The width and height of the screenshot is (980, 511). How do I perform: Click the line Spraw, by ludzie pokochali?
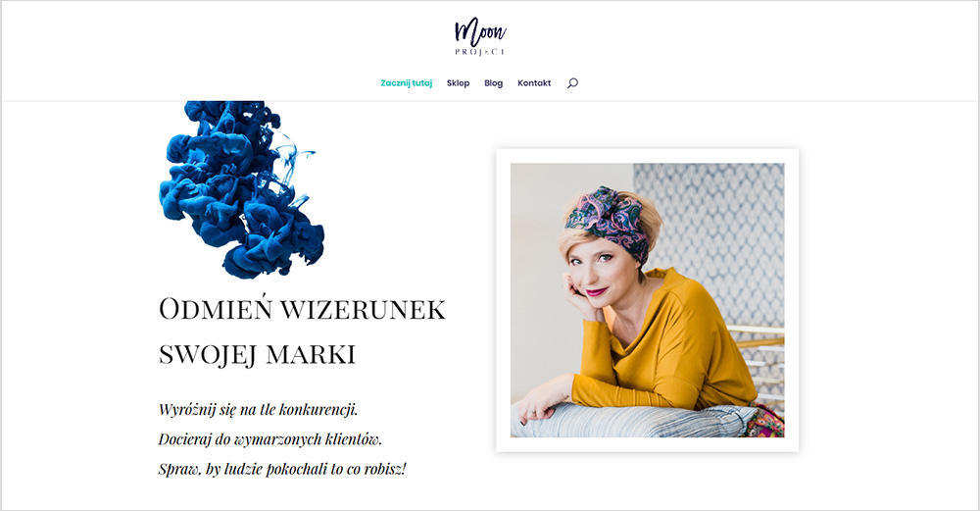(x=282, y=469)
